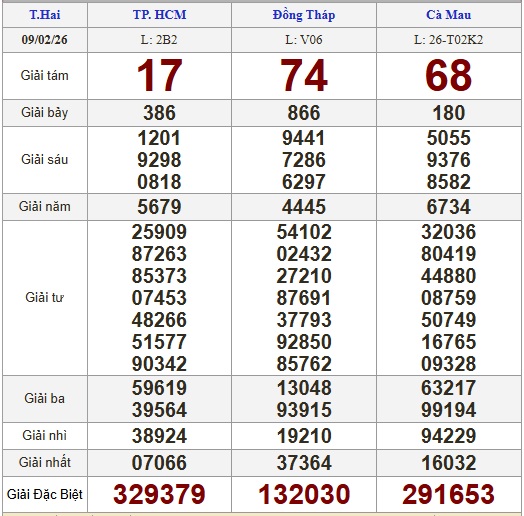The image size is (524, 516).
Task: Select the number 7286
Action: coord(304,160)
